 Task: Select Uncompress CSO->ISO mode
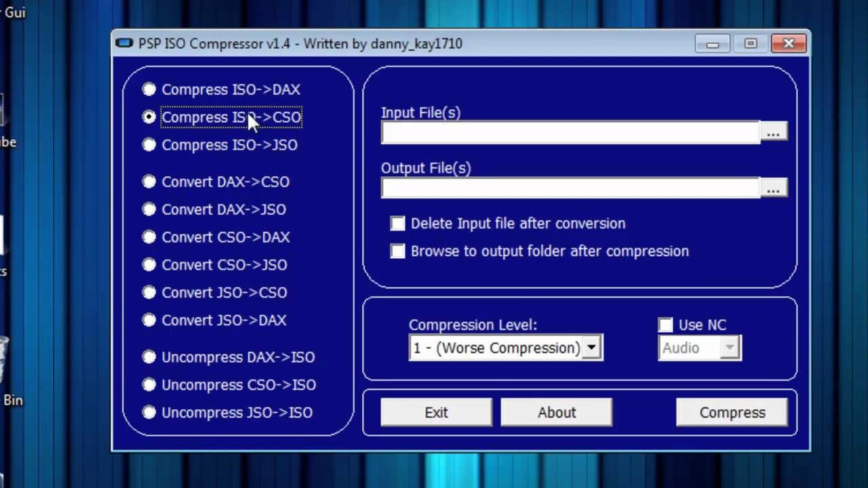tap(229, 385)
